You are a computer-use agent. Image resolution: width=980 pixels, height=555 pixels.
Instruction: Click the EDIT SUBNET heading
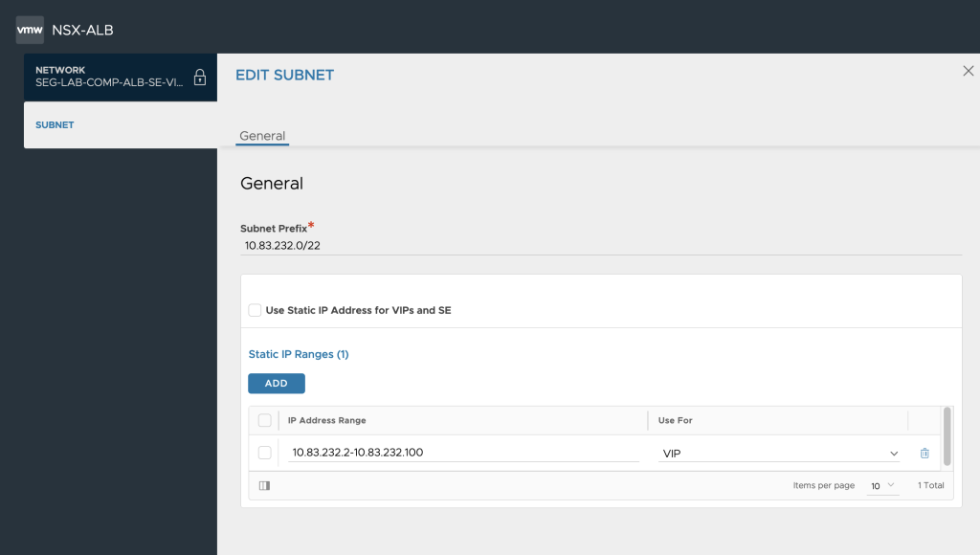(285, 75)
